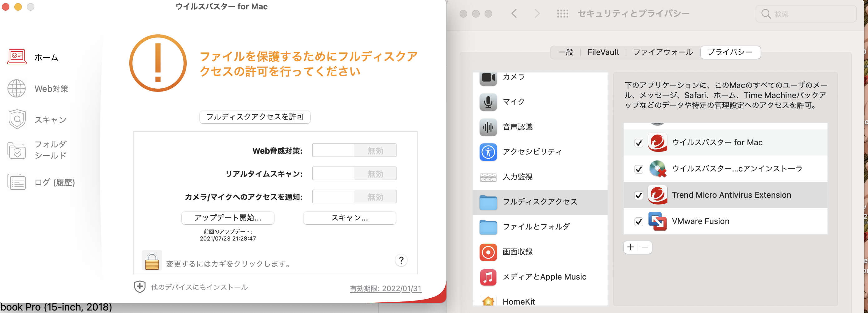Toggle カメラ/マイクへのアクセスを通知 switch
The width and height of the screenshot is (868, 313).
point(354,196)
